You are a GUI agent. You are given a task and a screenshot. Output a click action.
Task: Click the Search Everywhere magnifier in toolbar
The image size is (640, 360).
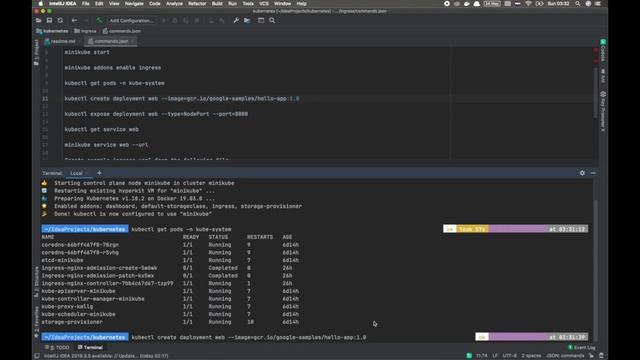[272, 20]
